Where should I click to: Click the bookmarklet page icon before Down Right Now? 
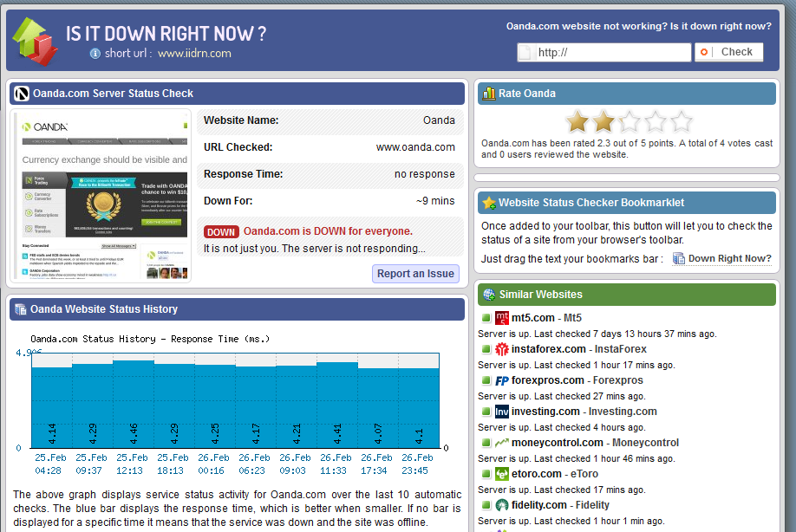click(x=678, y=259)
